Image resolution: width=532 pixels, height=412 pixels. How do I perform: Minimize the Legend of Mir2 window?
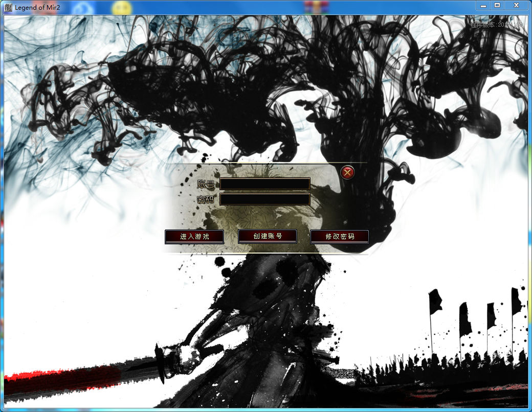point(483,6)
